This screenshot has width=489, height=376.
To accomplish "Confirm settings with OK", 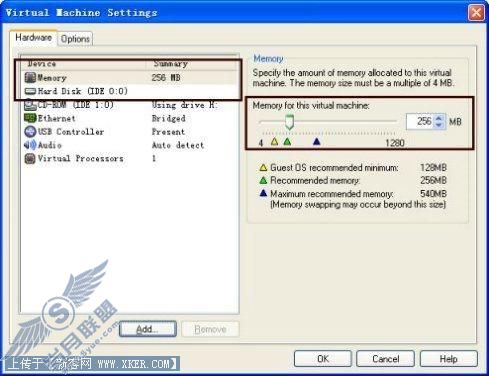I will point(323,359).
